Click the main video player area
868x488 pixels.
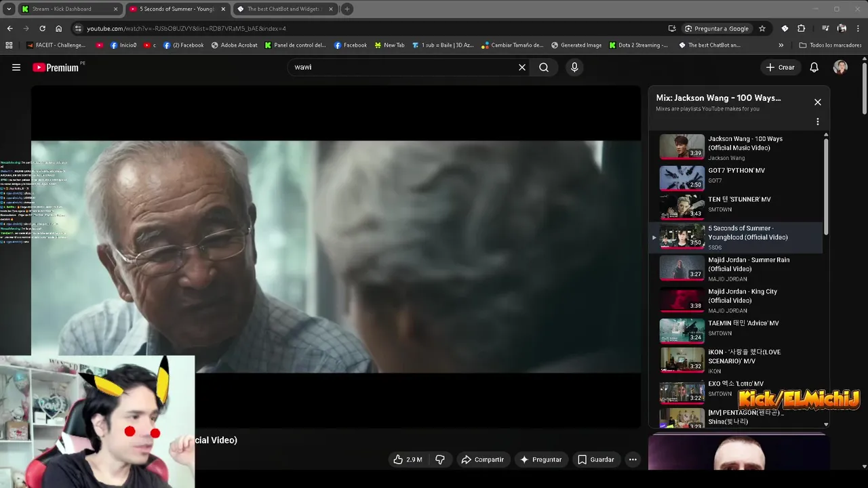point(336,256)
